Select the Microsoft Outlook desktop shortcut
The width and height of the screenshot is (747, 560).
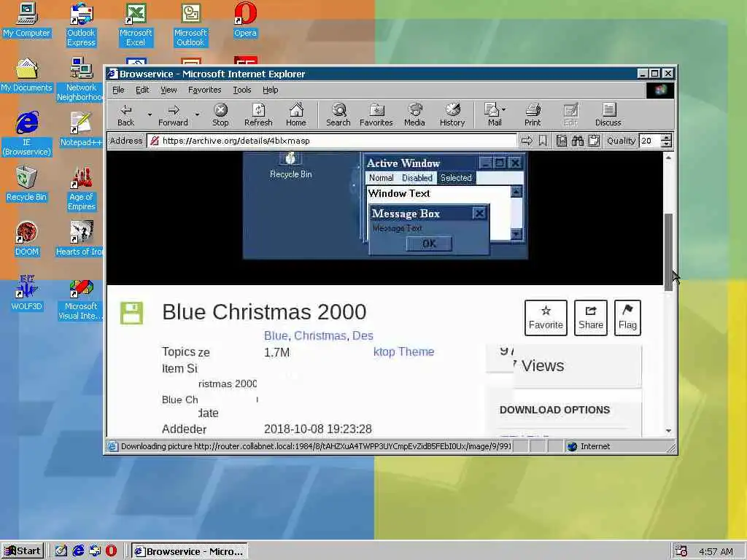(x=190, y=25)
